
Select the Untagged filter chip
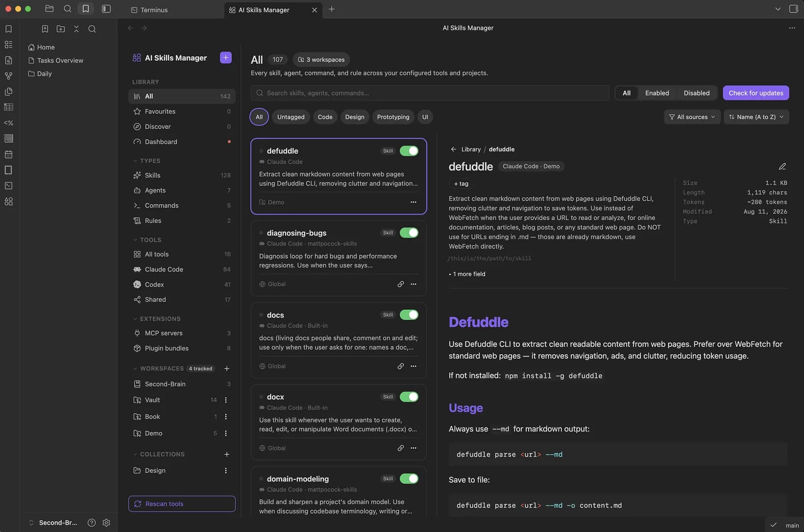(x=291, y=117)
